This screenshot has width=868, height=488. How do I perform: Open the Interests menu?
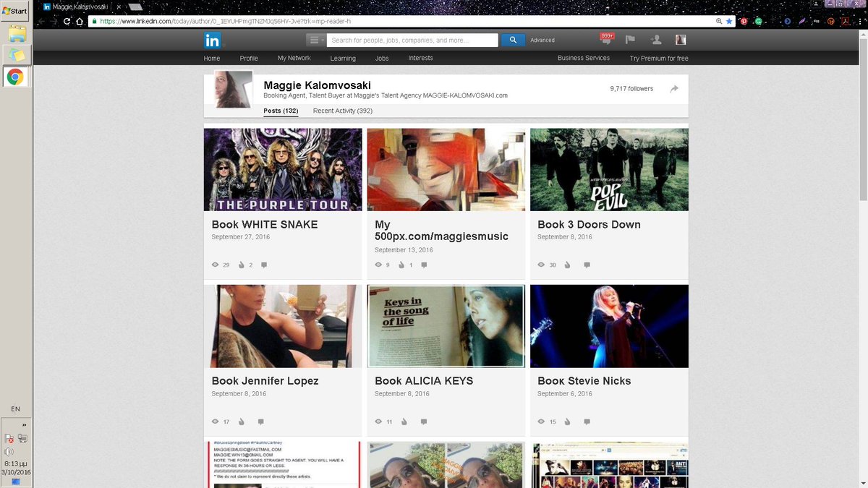(x=421, y=58)
